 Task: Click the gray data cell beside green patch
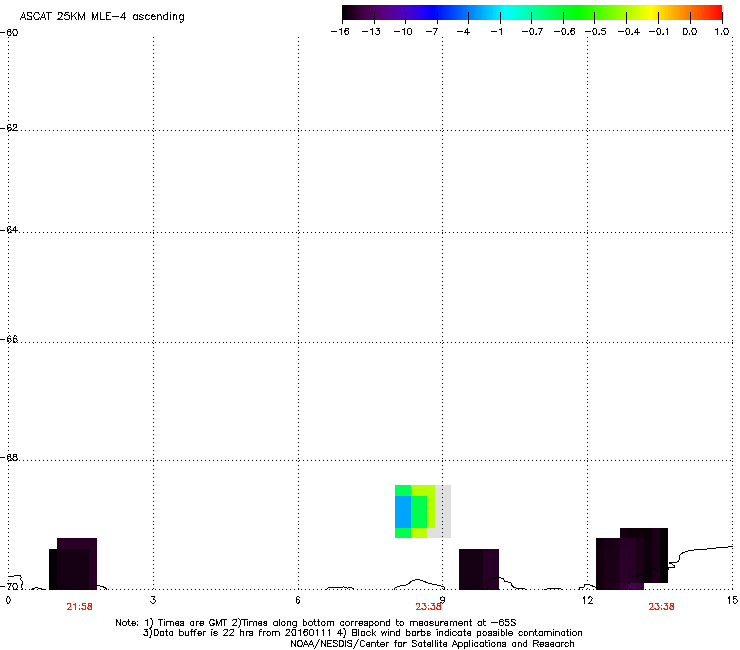click(443, 511)
